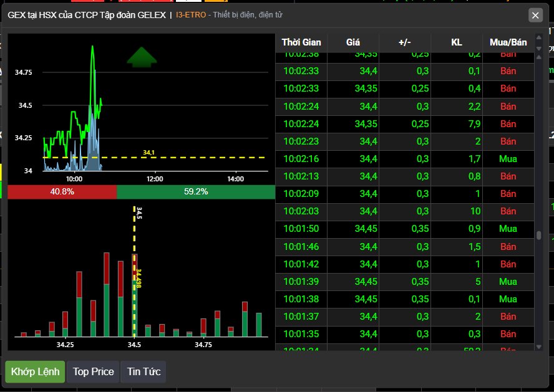Click the Mua/Bán column header

click(x=508, y=43)
